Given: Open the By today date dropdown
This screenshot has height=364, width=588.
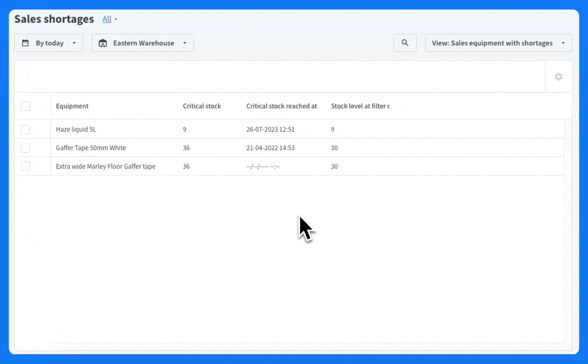Looking at the screenshot, I should pyautogui.click(x=49, y=43).
